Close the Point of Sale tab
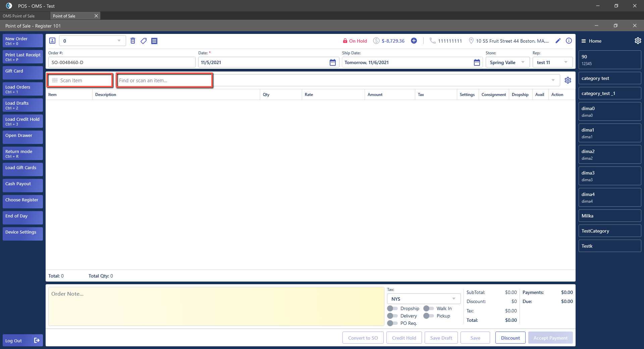 [x=96, y=16]
